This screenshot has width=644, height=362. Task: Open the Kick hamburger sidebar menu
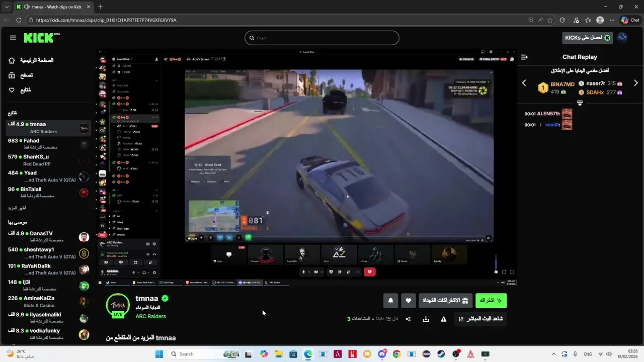[13, 38]
